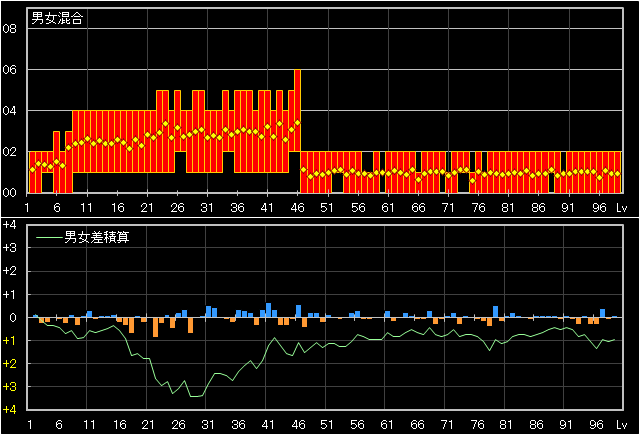Select level 36 on upper chart x-axis
The width and height of the screenshot is (640, 435).
[x=237, y=208]
